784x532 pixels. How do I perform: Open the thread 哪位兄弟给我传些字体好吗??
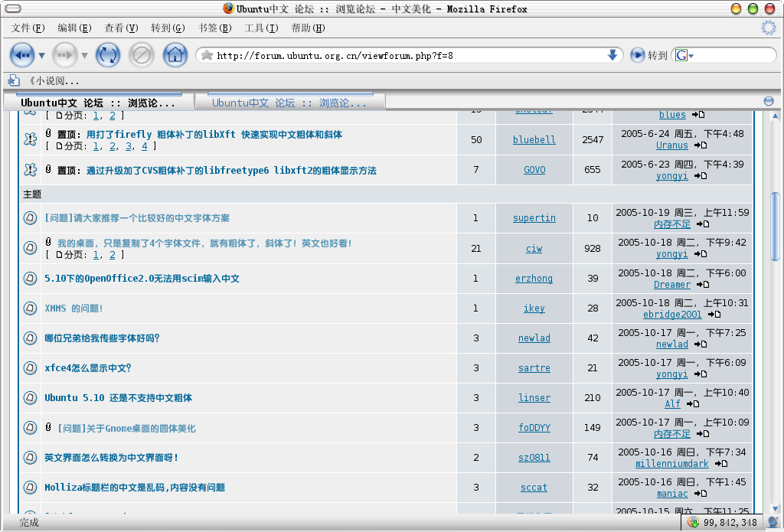(102, 338)
